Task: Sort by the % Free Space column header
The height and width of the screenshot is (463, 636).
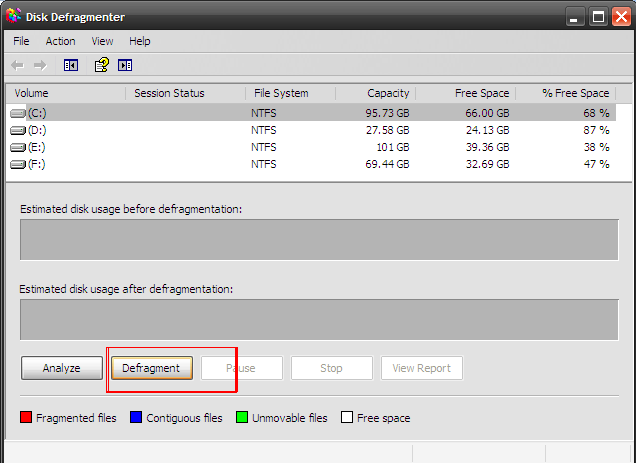Action: tap(566, 93)
